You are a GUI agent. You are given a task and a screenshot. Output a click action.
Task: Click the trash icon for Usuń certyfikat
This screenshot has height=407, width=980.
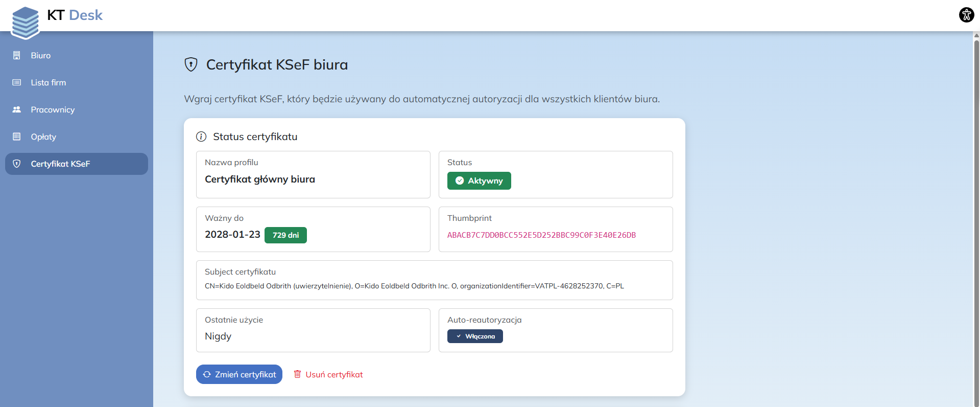click(x=297, y=374)
